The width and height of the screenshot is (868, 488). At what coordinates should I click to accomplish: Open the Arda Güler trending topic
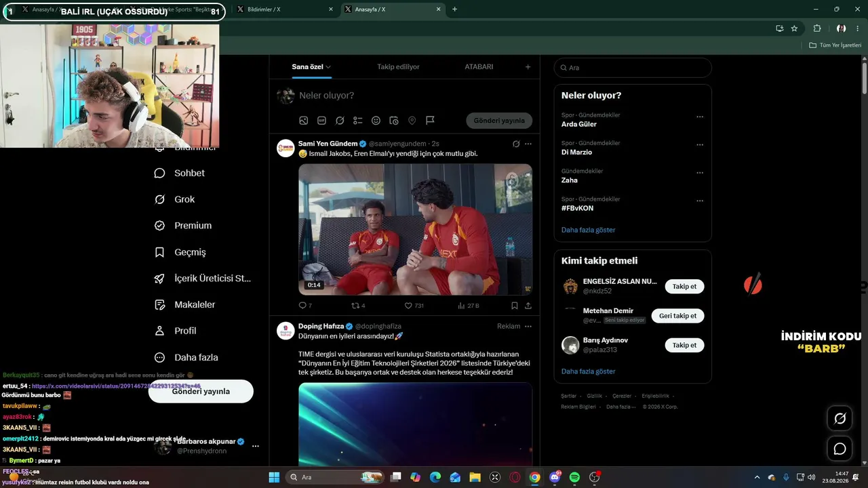579,124
